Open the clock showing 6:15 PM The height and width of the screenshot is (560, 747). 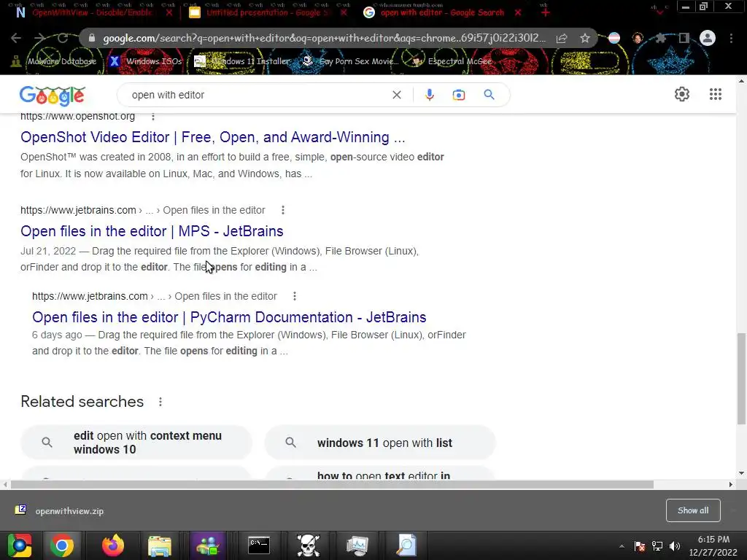point(713,545)
